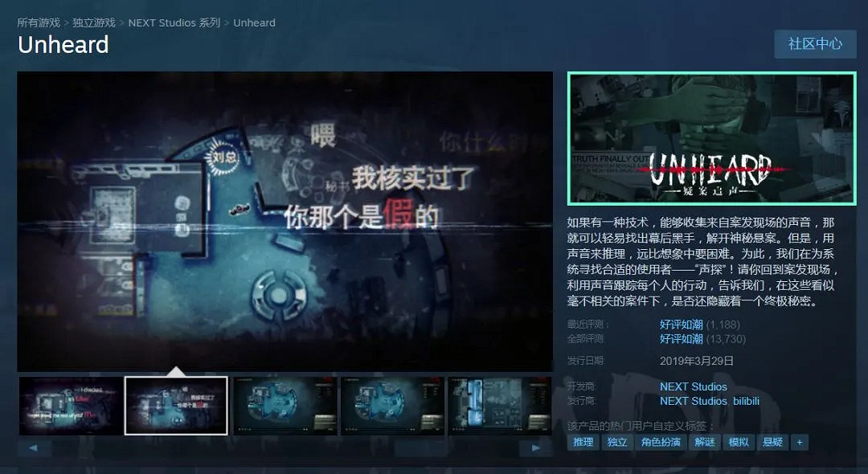Select the 模拟 user tag
868x474 pixels.
739,442
